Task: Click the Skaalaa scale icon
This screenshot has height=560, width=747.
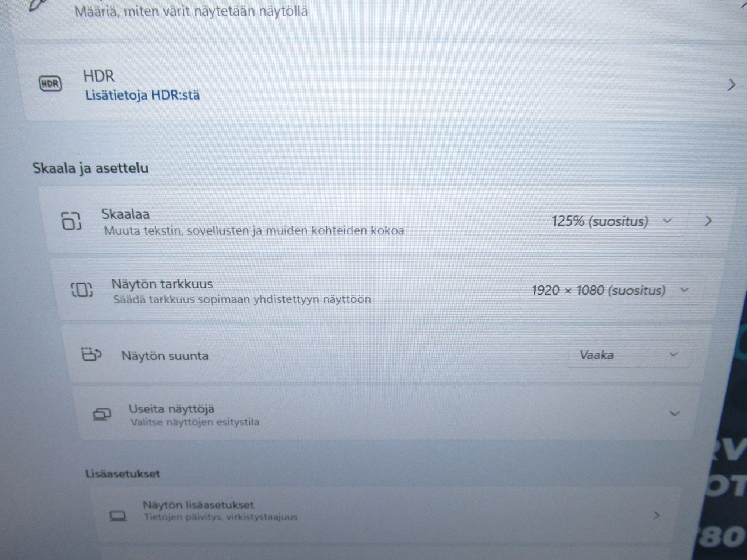Action: pos(71,221)
